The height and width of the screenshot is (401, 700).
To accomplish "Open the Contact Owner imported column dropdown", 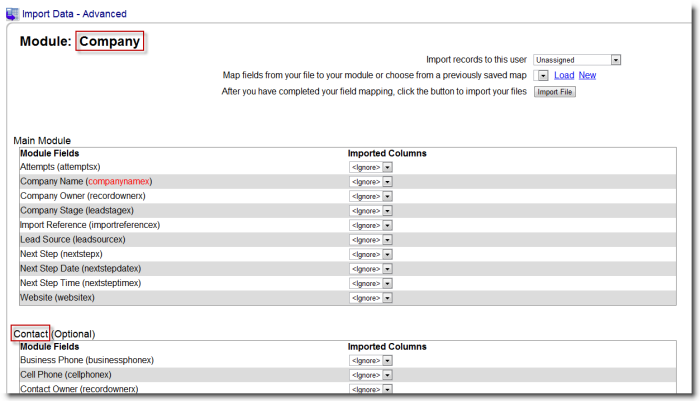I will pos(371,389).
